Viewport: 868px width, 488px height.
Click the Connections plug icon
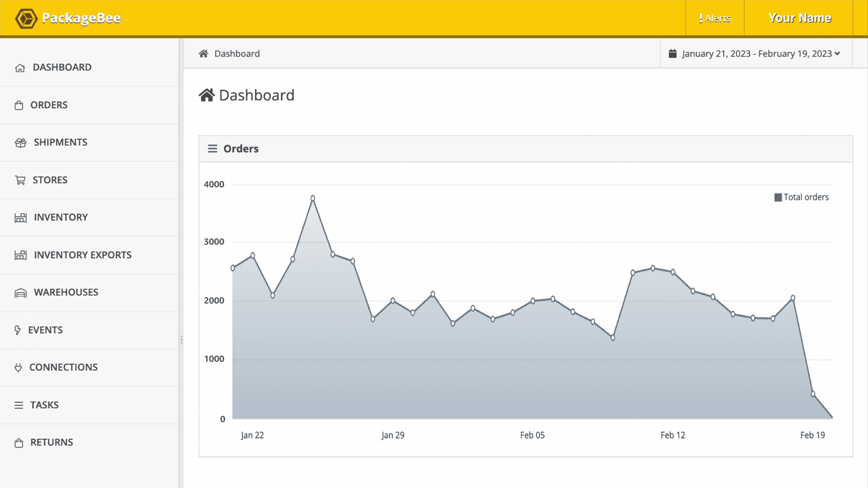[x=18, y=367]
